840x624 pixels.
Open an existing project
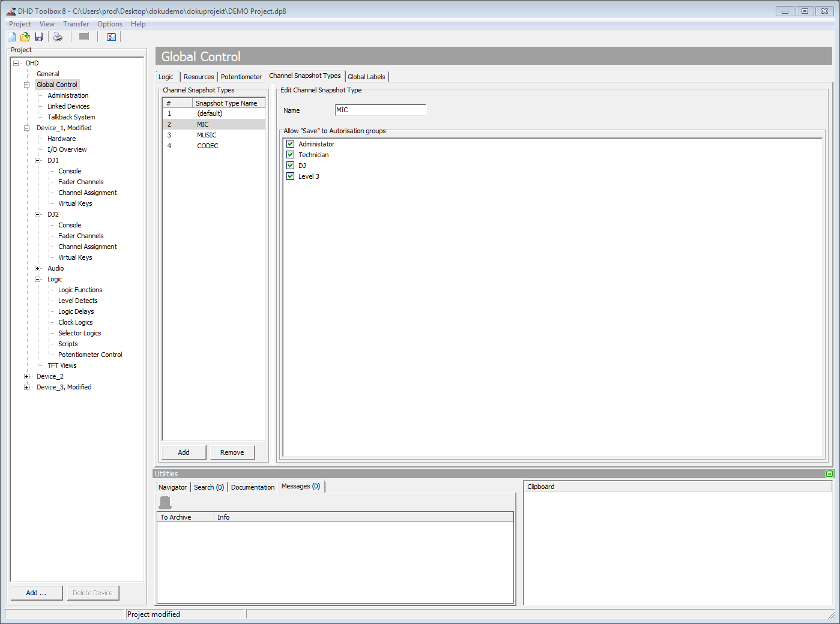25,37
